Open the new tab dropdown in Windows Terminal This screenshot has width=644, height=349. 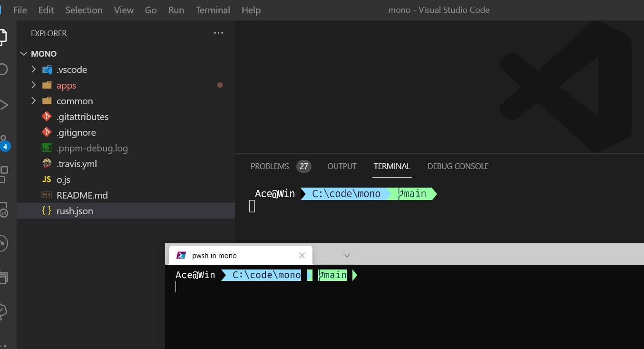tap(347, 255)
